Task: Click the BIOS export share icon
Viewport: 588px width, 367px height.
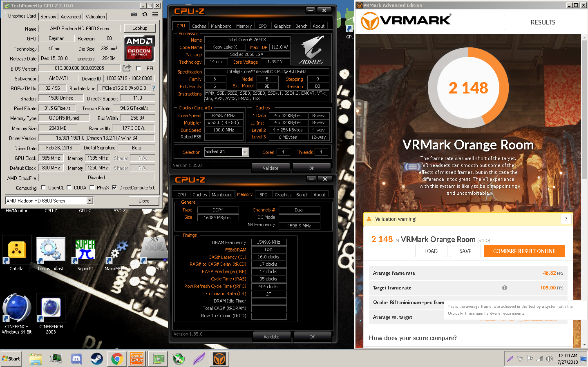Action: [x=127, y=68]
